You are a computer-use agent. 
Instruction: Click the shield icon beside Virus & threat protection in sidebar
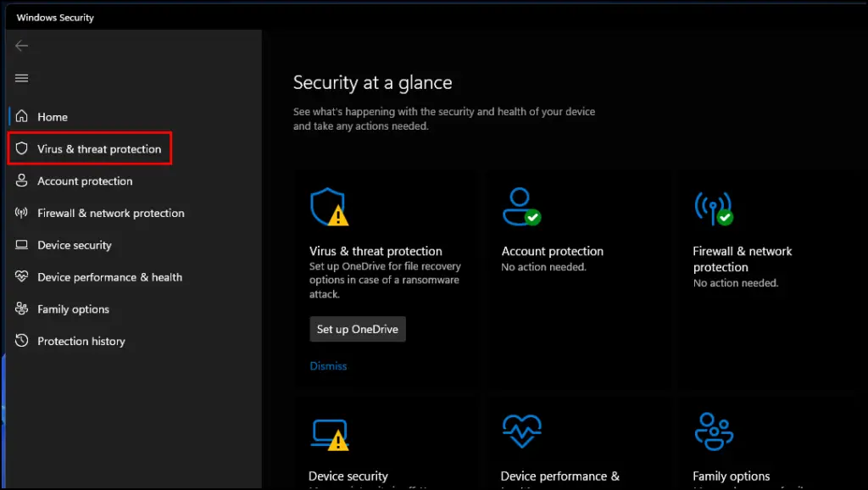[21, 148]
